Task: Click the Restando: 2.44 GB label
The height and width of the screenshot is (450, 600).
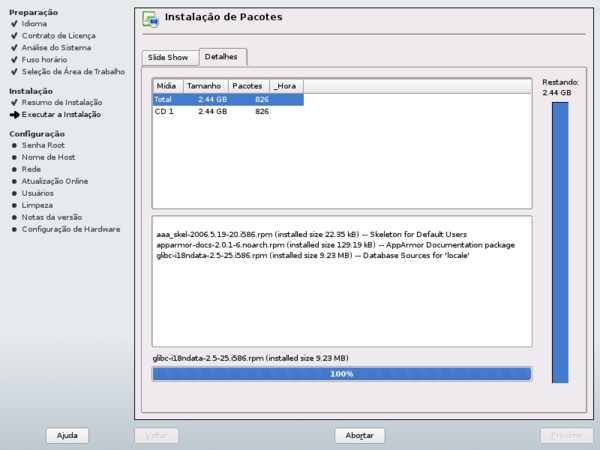Action: [x=560, y=87]
